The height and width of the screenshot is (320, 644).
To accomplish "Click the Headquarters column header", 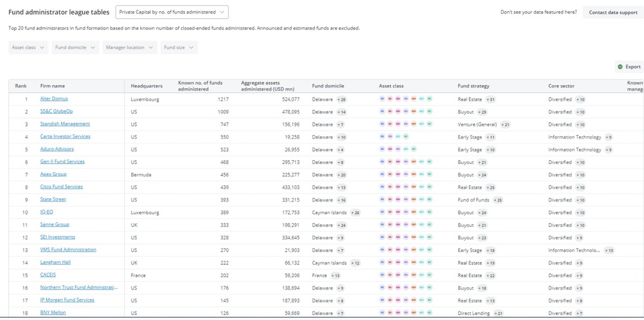I will (x=147, y=86).
